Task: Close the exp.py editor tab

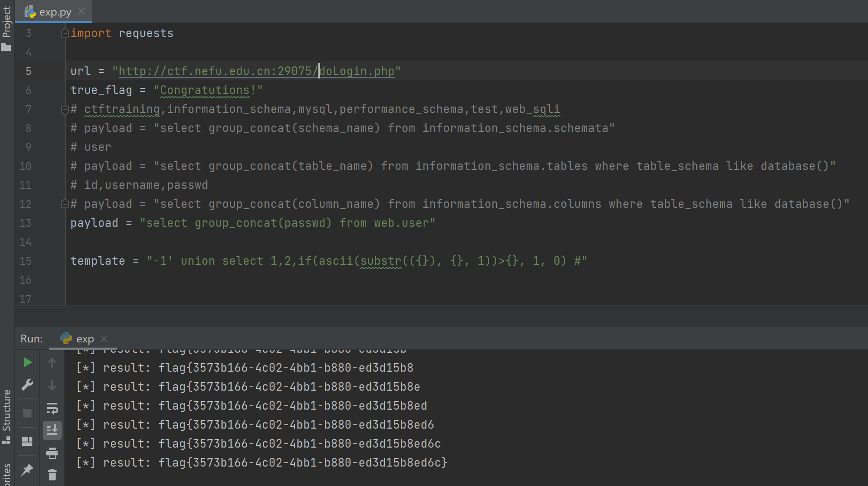Action: tap(82, 12)
